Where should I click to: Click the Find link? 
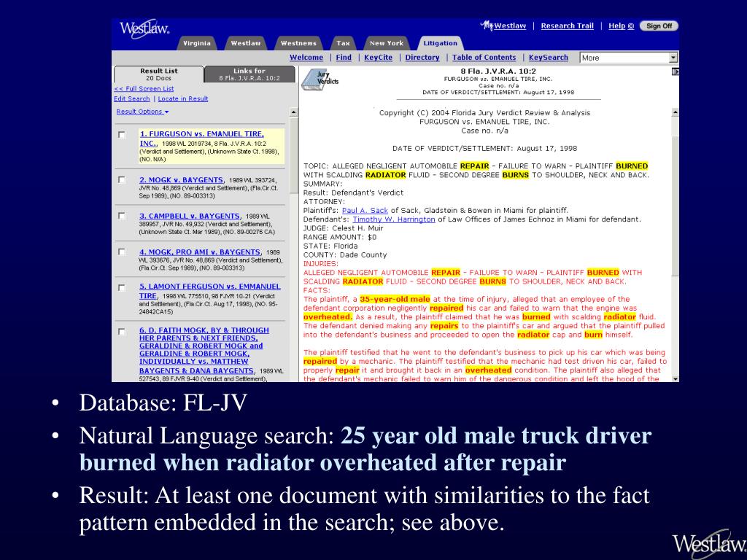[x=344, y=57]
